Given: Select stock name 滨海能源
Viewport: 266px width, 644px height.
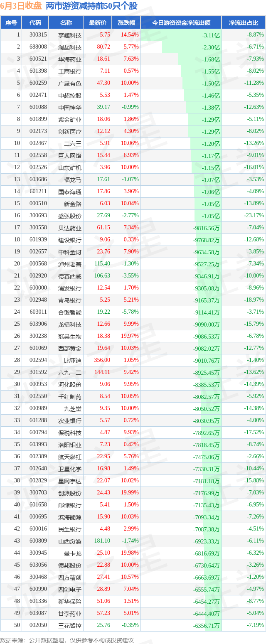Looking at the screenshot, I should [x=70, y=517].
